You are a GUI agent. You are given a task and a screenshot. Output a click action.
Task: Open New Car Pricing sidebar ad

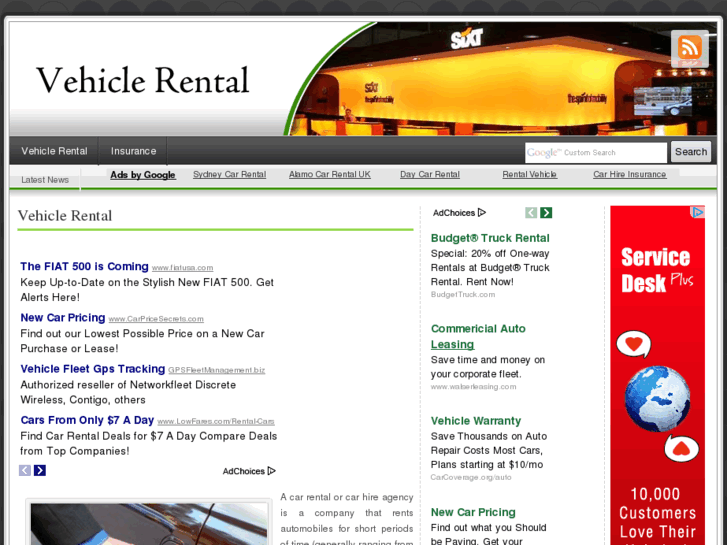coord(473,512)
